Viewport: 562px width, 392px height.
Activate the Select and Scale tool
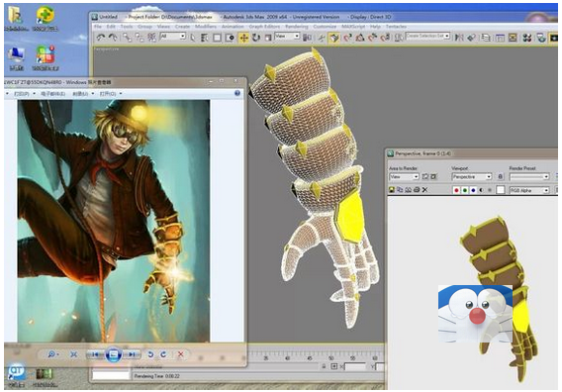268,38
